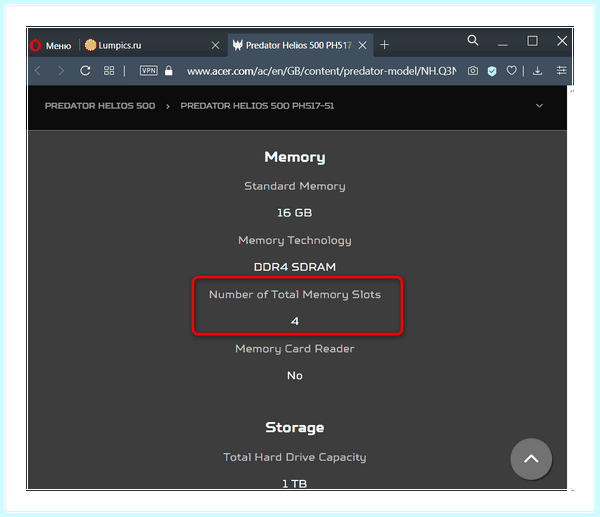Open a new tab with plus button
The width and height of the screenshot is (600, 517).
[x=385, y=45]
